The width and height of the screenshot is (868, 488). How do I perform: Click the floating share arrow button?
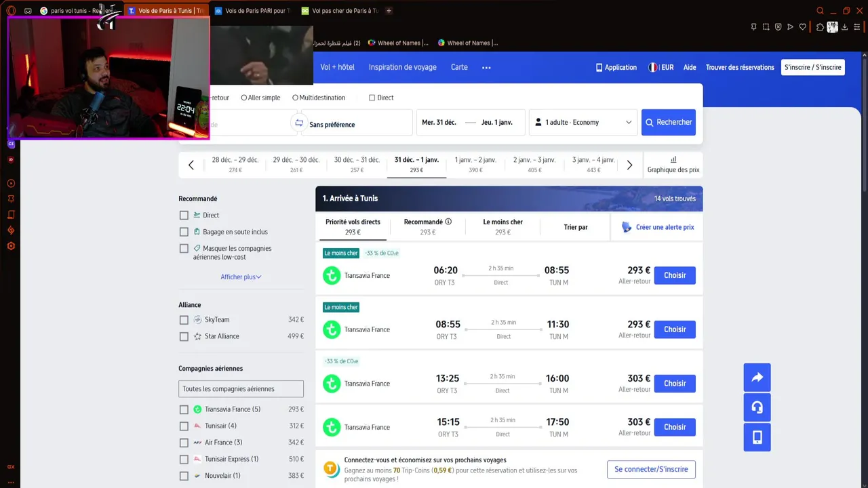tap(757, 378)
